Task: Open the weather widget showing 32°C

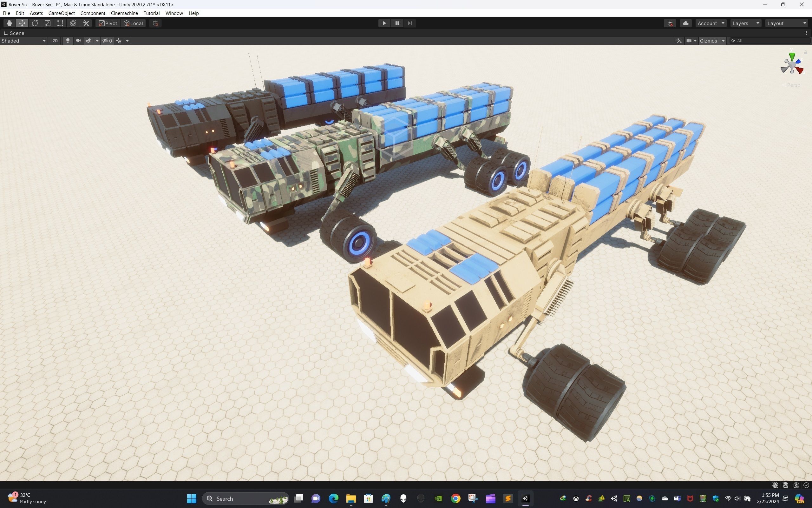Action: pyautogui.click(x=27, y=498)
